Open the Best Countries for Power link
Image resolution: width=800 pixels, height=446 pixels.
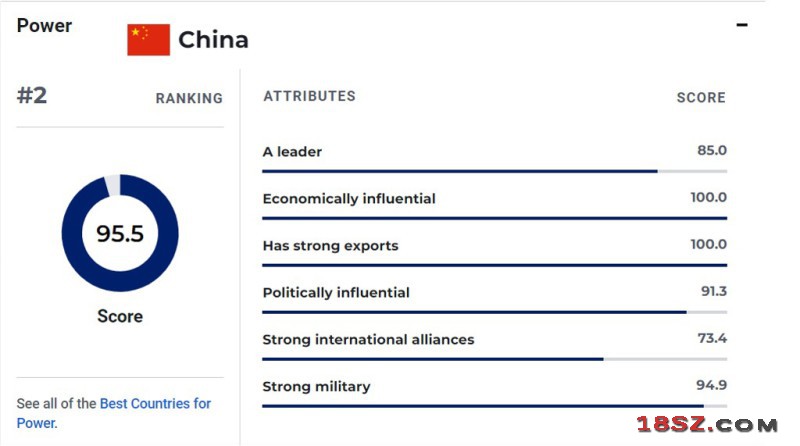pyautogui.click(x=113, y=413)
